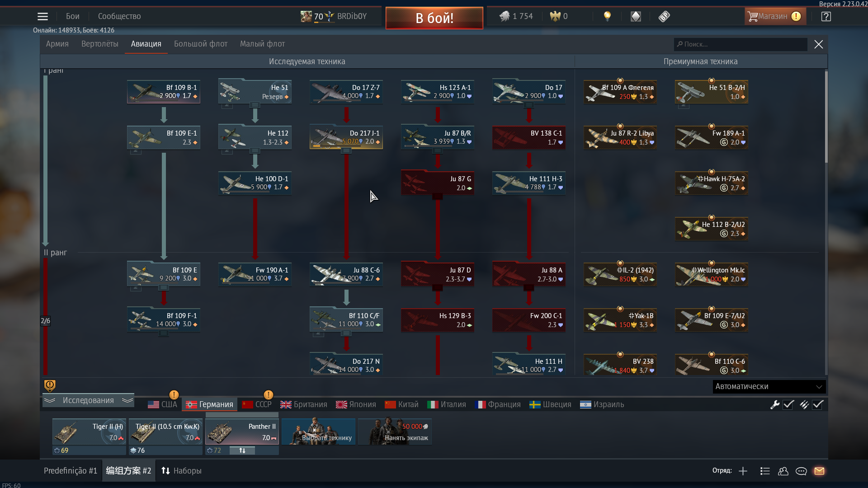Select premium He 112 B-2/U2 card
Viewport: 868px width, 488px height.
click(x=712, y=229)
